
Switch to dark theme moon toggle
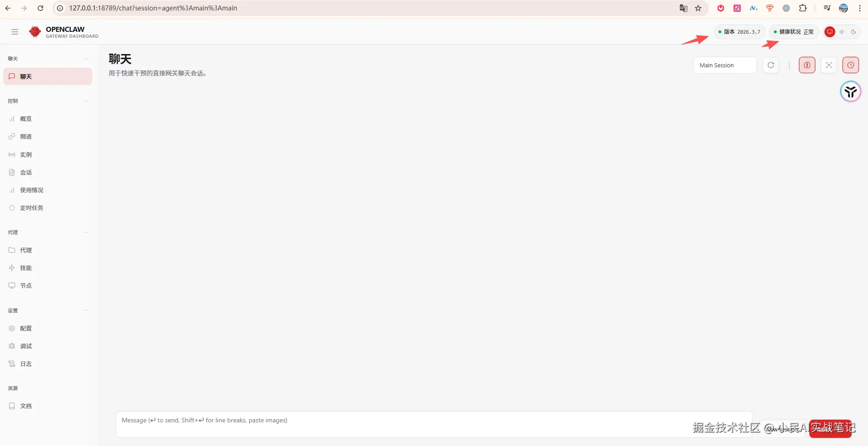pos(853,32)
